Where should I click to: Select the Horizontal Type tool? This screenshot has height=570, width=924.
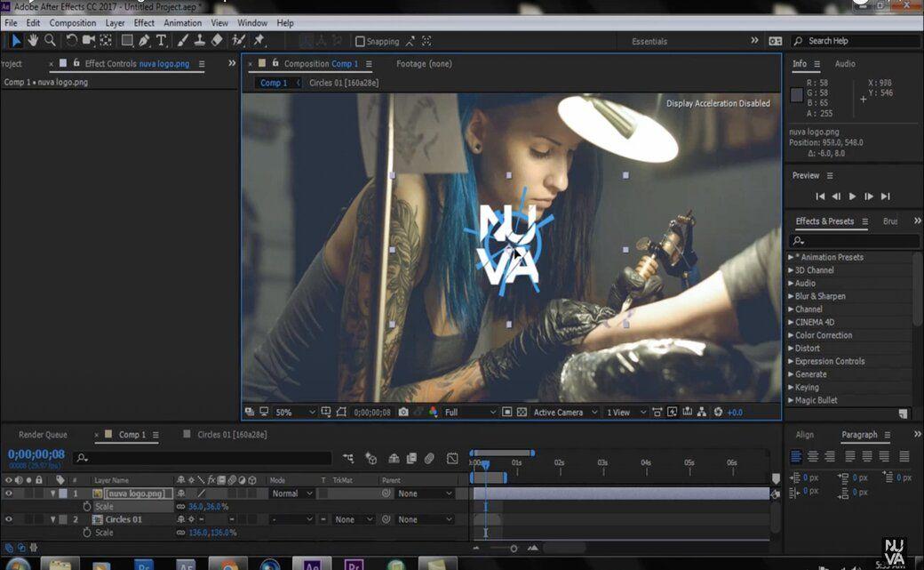coord(161,40)
